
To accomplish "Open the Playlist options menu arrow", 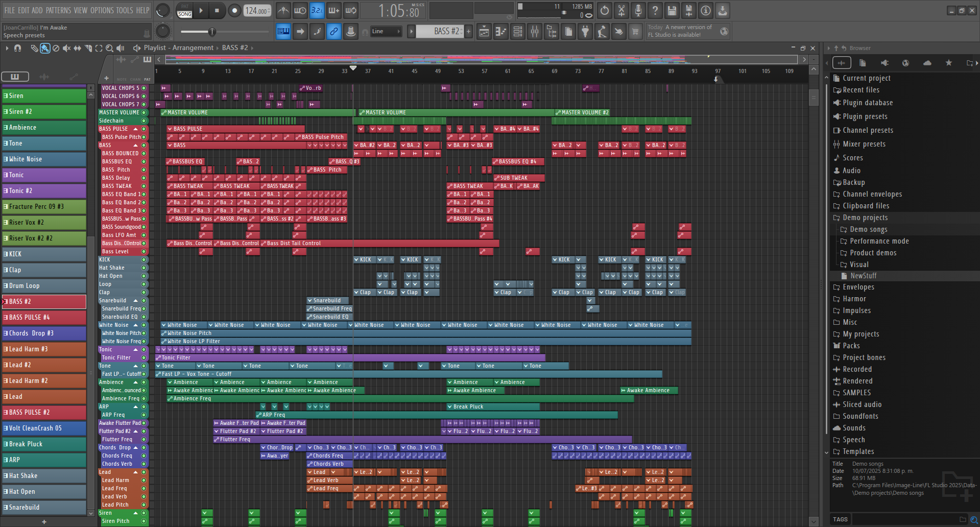I will [x=7, y=48].
